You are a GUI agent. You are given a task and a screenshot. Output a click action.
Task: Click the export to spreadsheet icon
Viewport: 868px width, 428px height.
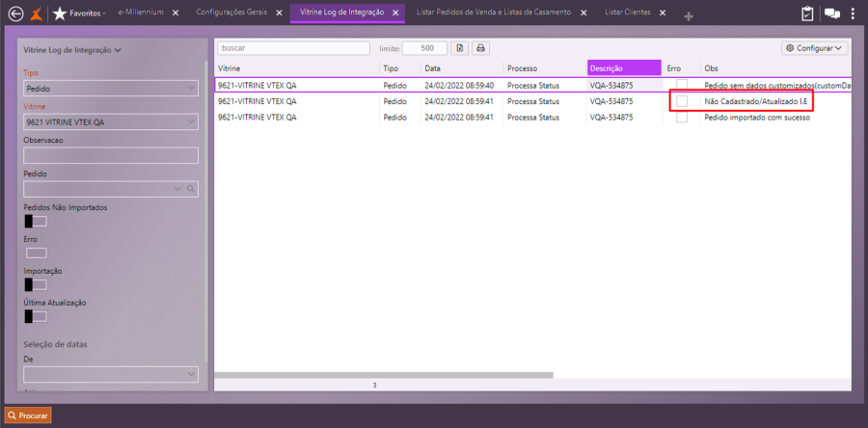click(x=459, y=48)
